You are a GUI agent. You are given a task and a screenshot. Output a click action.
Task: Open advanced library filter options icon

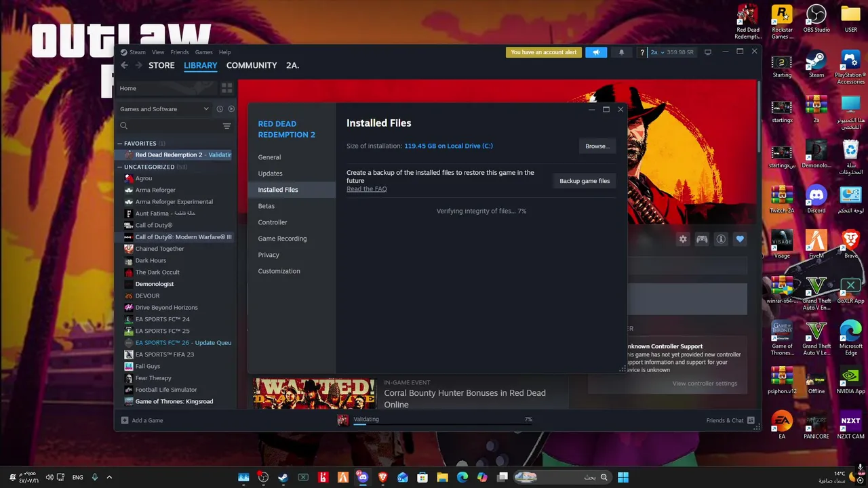point(226,125)
